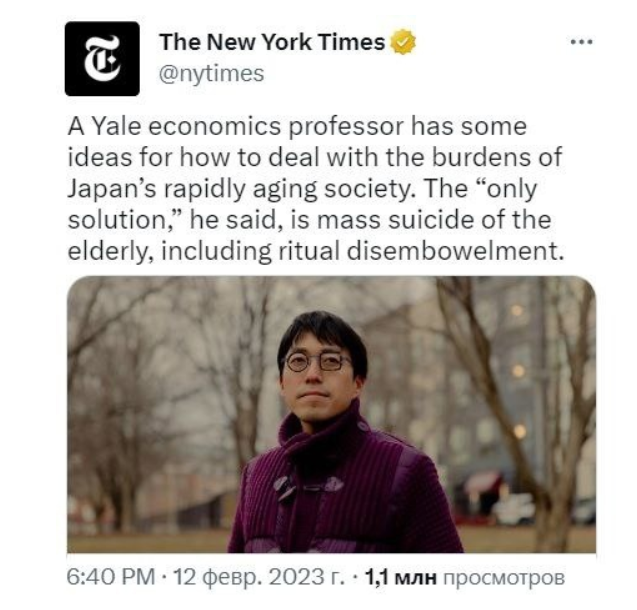Open the three-dot more options menu
This screenshot has height=610, width=637.
(x=581, y=41)
